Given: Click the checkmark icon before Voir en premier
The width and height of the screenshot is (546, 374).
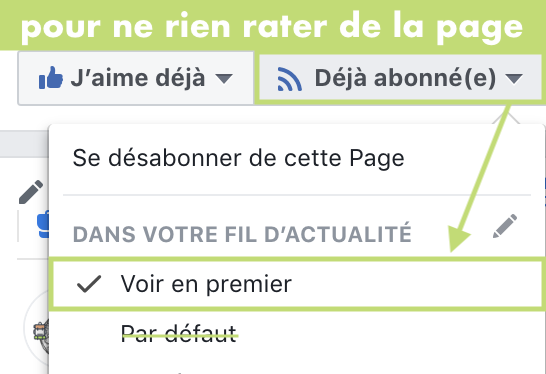Looking at the screenshot, I should pos(89,284).
